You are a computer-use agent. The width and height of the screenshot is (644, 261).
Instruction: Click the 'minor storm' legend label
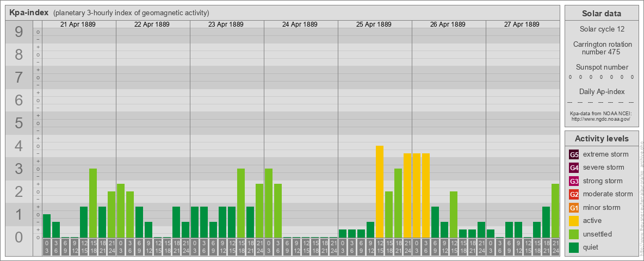[602, 207]
